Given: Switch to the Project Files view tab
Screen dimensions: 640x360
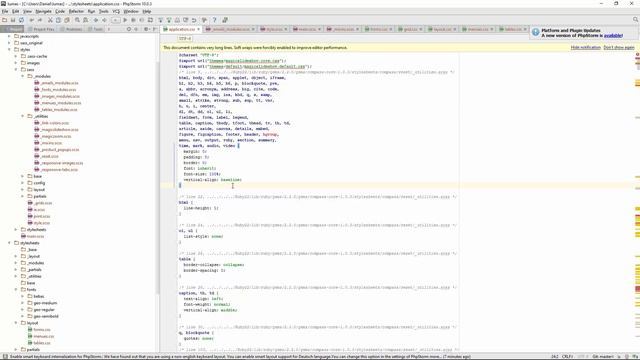Looking at the screenshot, I should coord(41,29).
